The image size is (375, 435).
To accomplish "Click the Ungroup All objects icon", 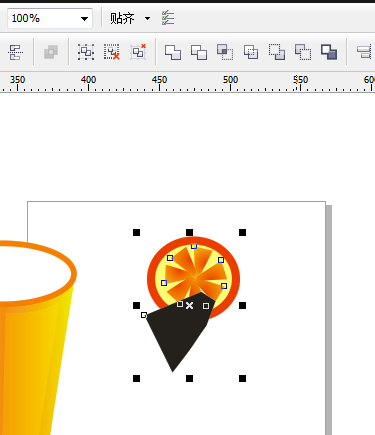I will tap(138, 52).
